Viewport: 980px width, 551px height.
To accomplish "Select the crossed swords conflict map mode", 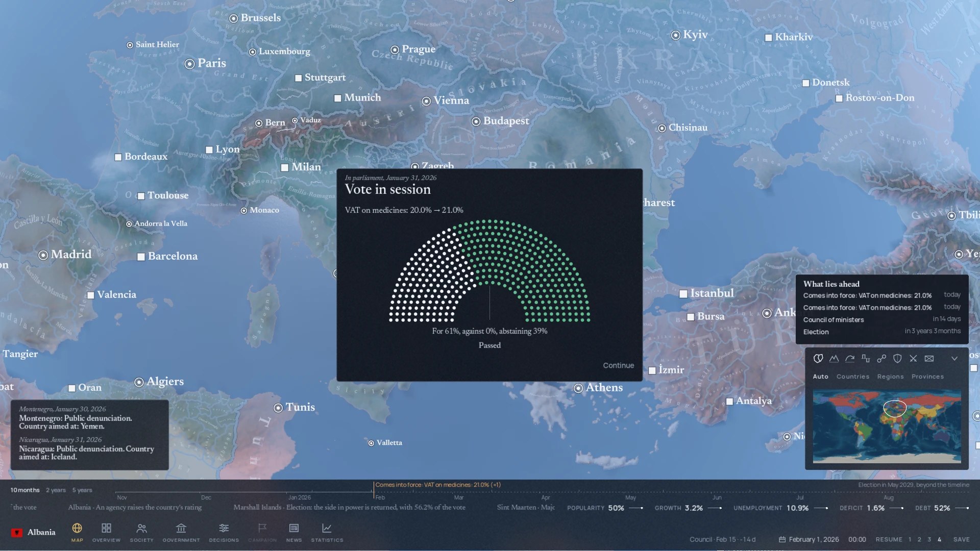I will 913,359.
